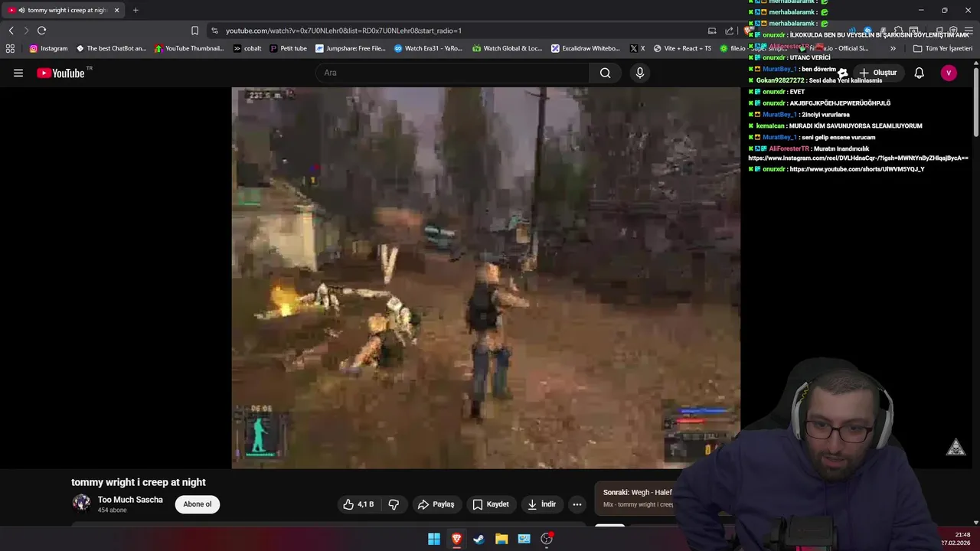Start voice search with microphone icon
This screenshot has width=980, height=551.
pos(640,73)
